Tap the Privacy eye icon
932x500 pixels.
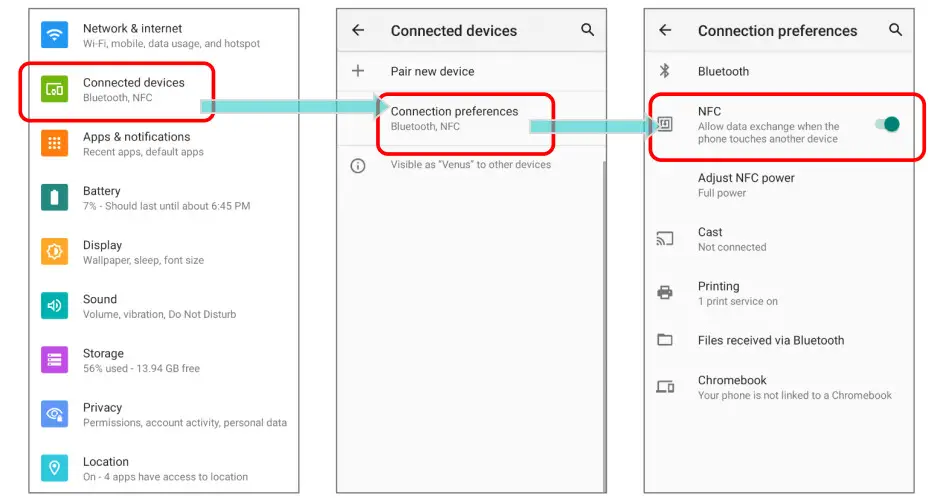pos(54,413)
